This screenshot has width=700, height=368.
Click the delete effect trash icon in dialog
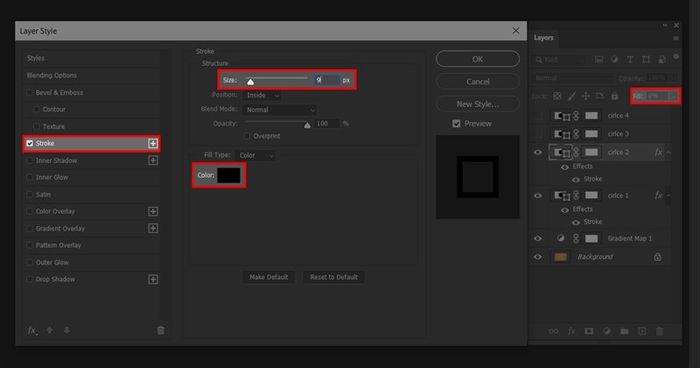[161, 330]
